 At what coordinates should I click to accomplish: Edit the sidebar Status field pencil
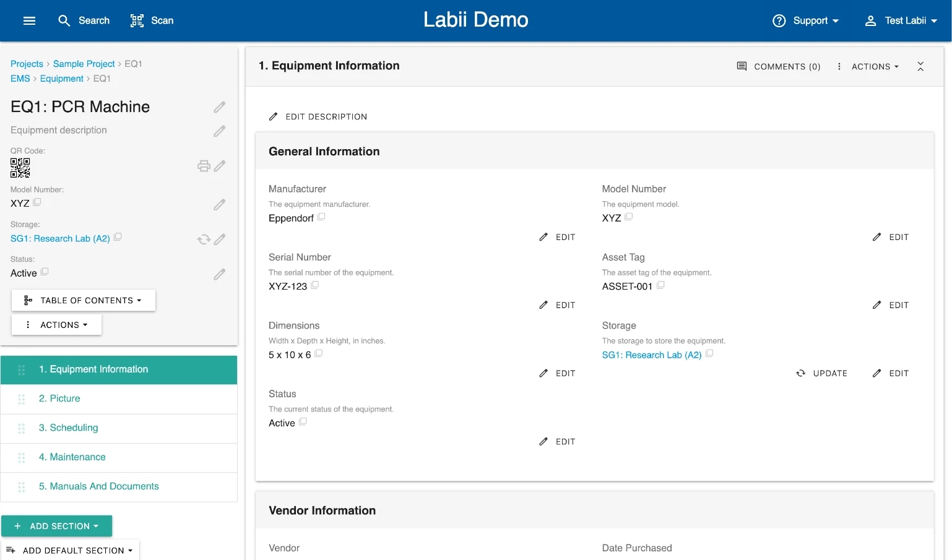tap(219, 274)
